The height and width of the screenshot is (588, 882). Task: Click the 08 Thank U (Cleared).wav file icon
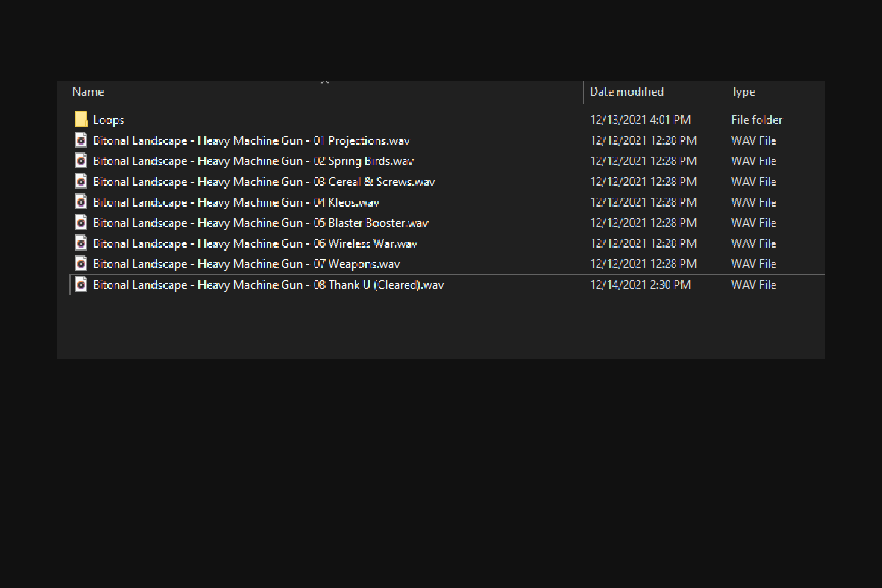[82, 284]
